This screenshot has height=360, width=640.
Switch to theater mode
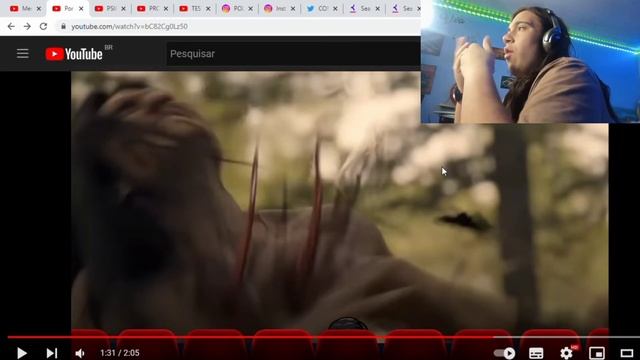pos(627,353)
